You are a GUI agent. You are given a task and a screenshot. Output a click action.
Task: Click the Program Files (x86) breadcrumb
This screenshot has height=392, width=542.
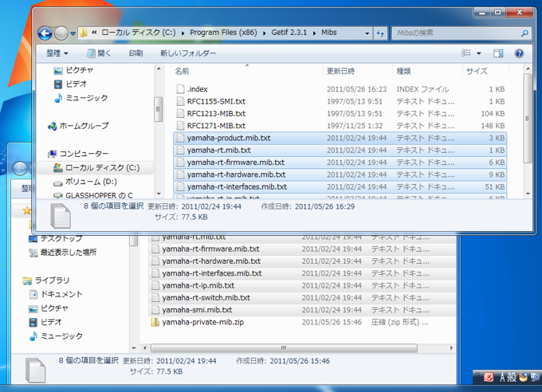coord(223,33)
